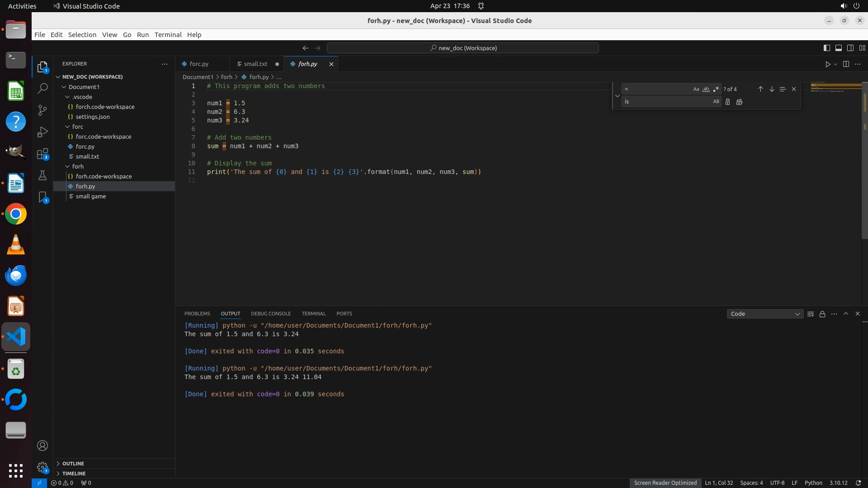Open the Search view in activity bar

(42, 89)
